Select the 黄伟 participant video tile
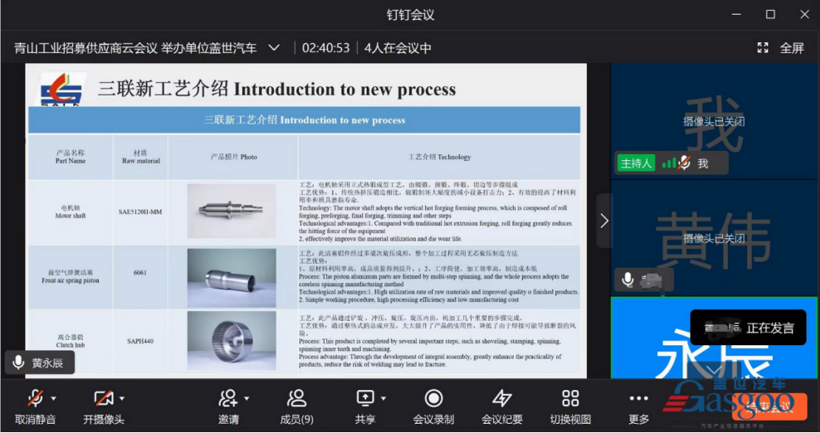The image size is (820, 433). [x=714, y=238]
